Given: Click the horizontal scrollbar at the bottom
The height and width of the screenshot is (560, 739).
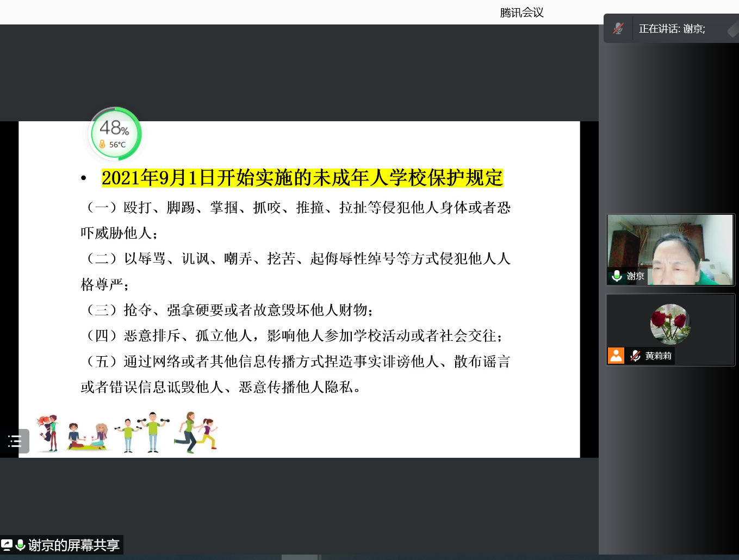Looking at the screenshot, I should click(x=300, y=557).
